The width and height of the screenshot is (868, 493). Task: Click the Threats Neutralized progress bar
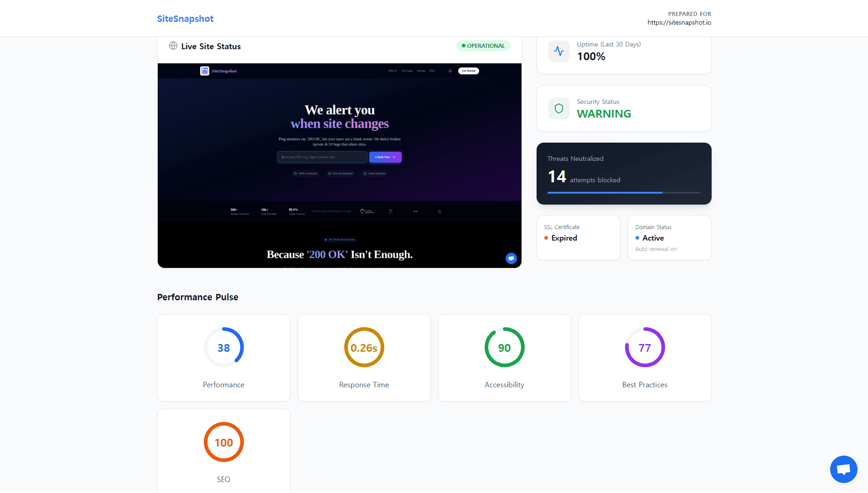pyautogui.click(x=624, y=193)
